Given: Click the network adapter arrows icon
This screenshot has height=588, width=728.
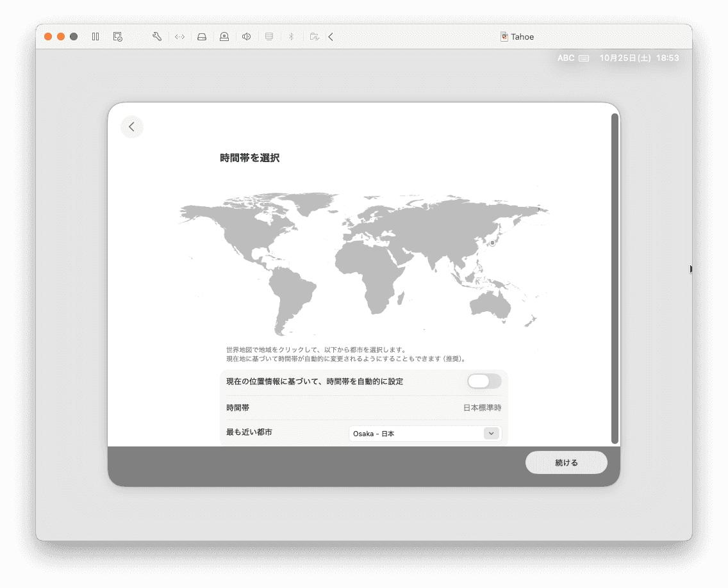Looking at the screenshot, I should (x=179, y=37).
